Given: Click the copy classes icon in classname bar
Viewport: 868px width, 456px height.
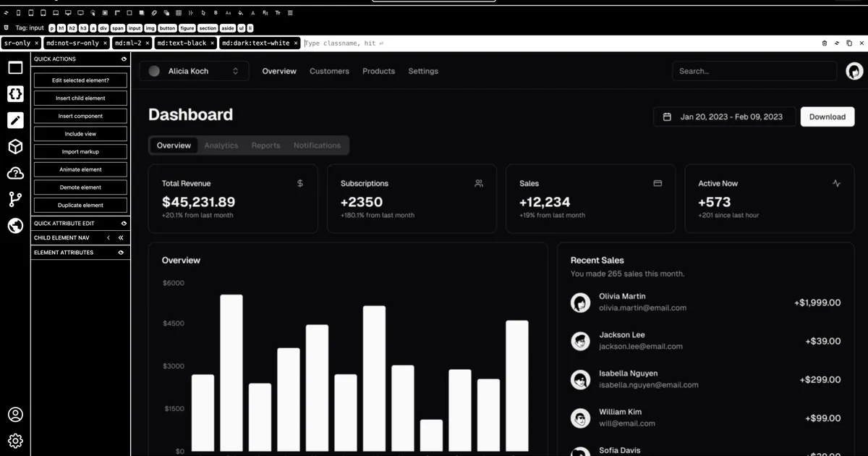Looking at the screenshot, I should pos(849,43).
